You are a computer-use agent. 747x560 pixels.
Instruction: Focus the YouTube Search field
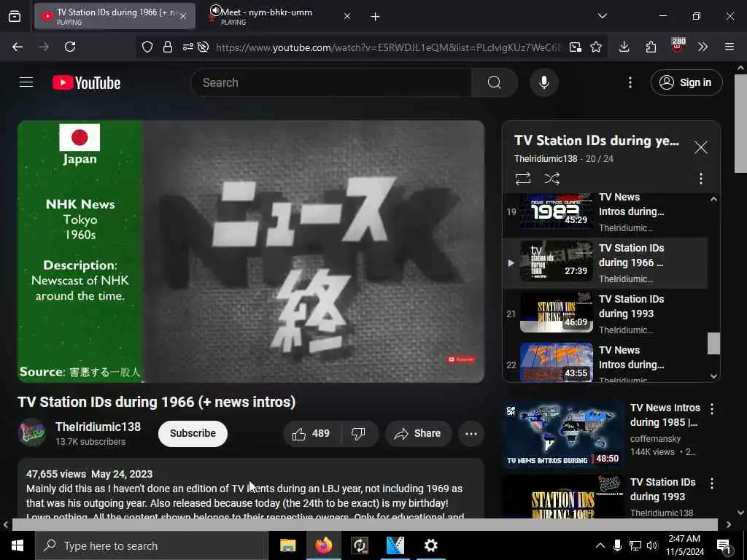click(x=331, y=82)
